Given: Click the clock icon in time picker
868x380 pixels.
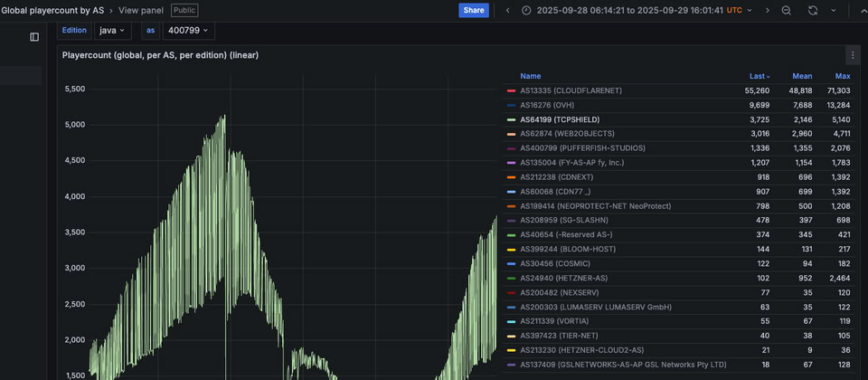Looking at the screenshot, I should [x=526, y=10].
